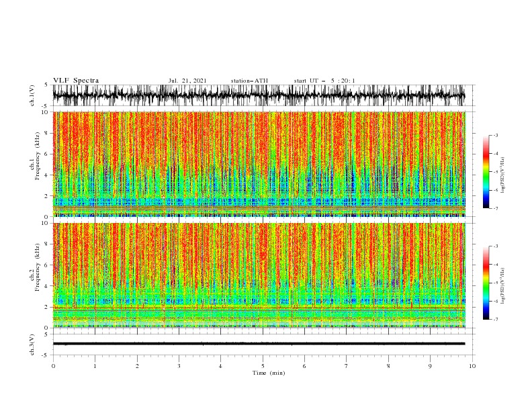
Task: Click the 'VLF Spectra' title text
Action: [x=76, y=81]
